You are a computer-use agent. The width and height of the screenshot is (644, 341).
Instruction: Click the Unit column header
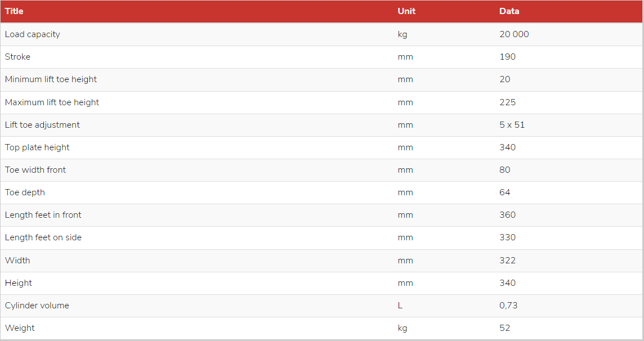tap(406, 11)
